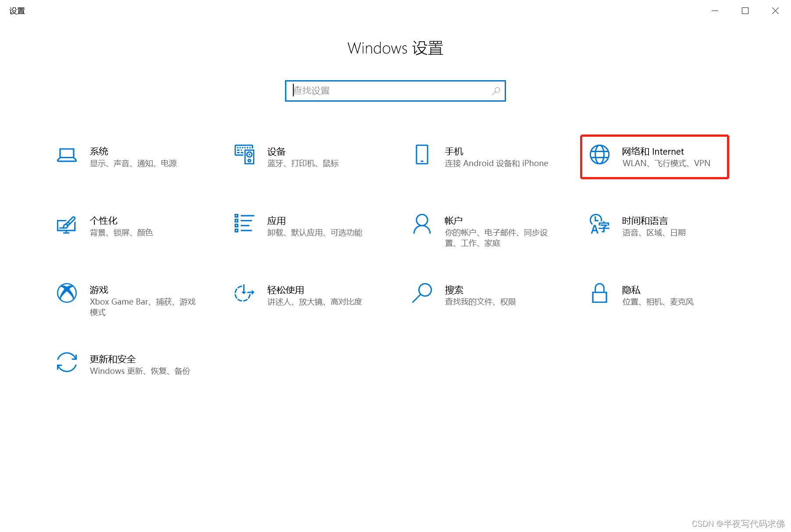Screen dimensions: 791x532
Task: Open the 游戏 Xbox icon
Action: [x=67, y=293]
